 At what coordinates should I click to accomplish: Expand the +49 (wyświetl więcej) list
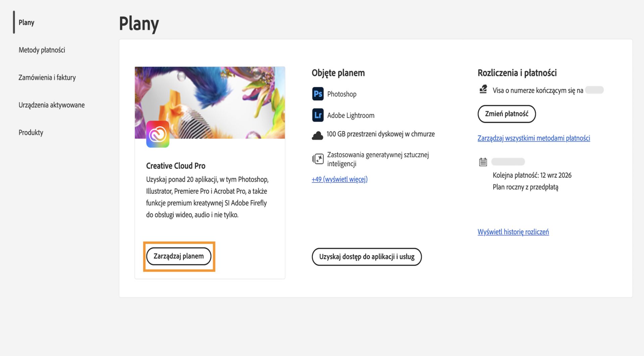click(x=339, y=179)
